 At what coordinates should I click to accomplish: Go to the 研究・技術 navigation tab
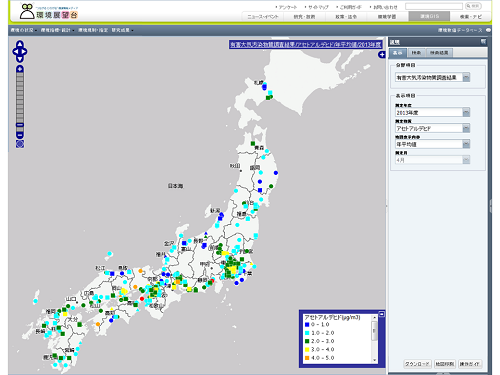coord(304,16)
